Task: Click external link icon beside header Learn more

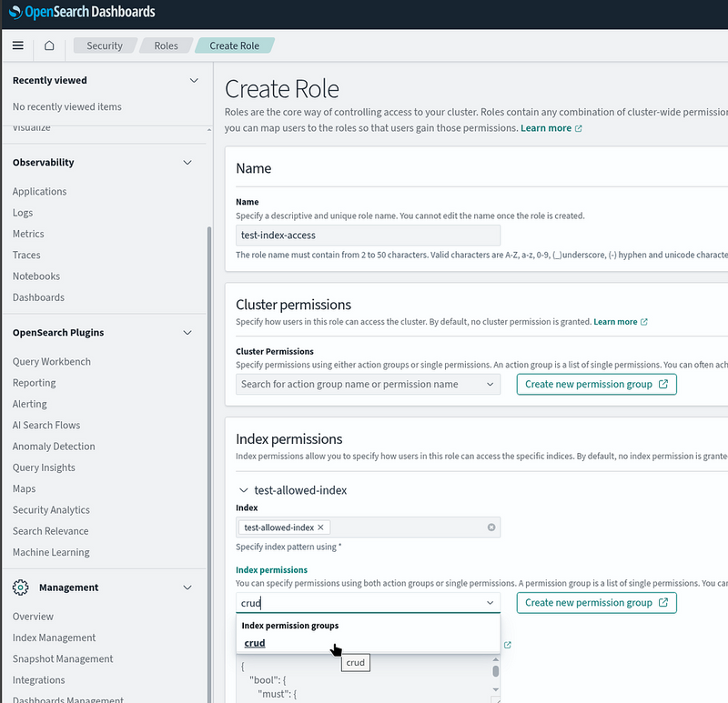Action: pyautogui.click(x=579, y=128)
